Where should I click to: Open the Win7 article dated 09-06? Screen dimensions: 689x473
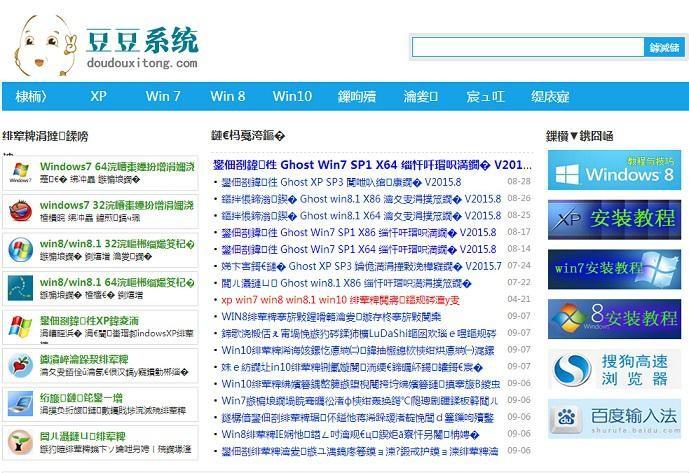coord(360,400)
